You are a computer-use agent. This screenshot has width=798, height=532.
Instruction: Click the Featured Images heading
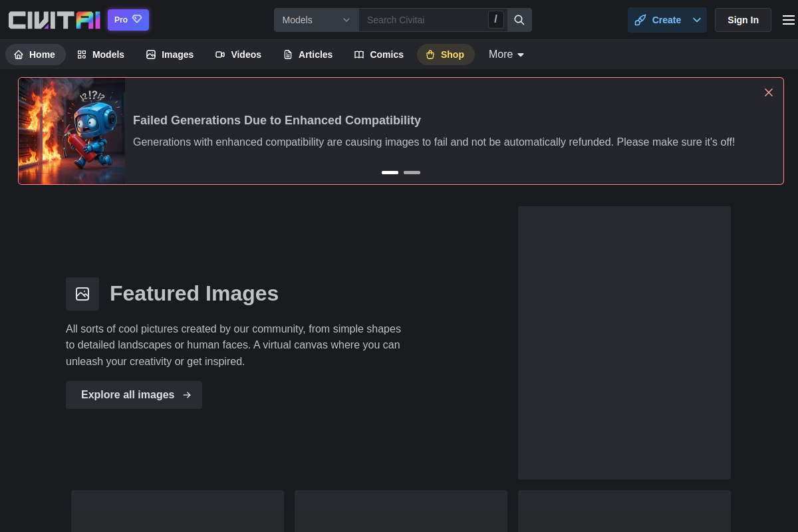194,293
